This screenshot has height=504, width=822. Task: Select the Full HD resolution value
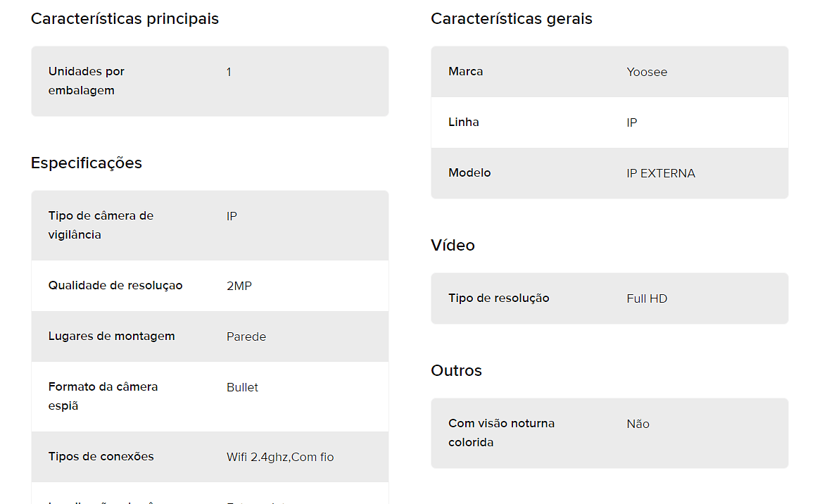pyautogui.click(x=647, y=299)
